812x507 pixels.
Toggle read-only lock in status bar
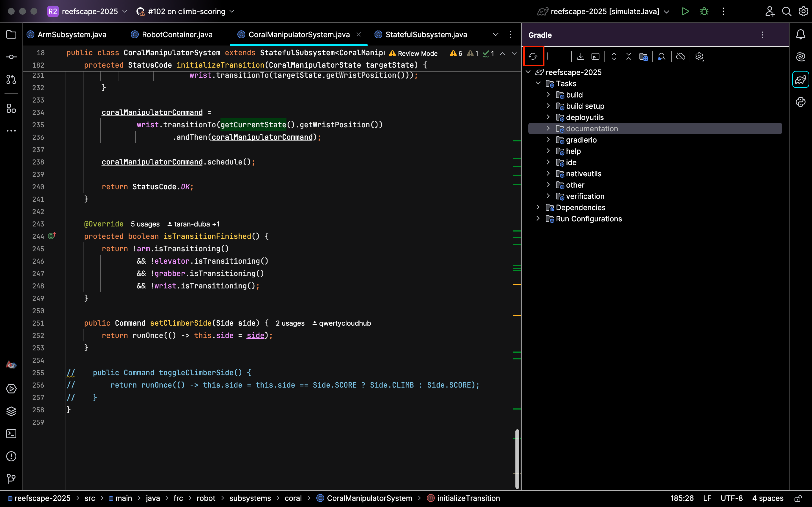point(798,498)
